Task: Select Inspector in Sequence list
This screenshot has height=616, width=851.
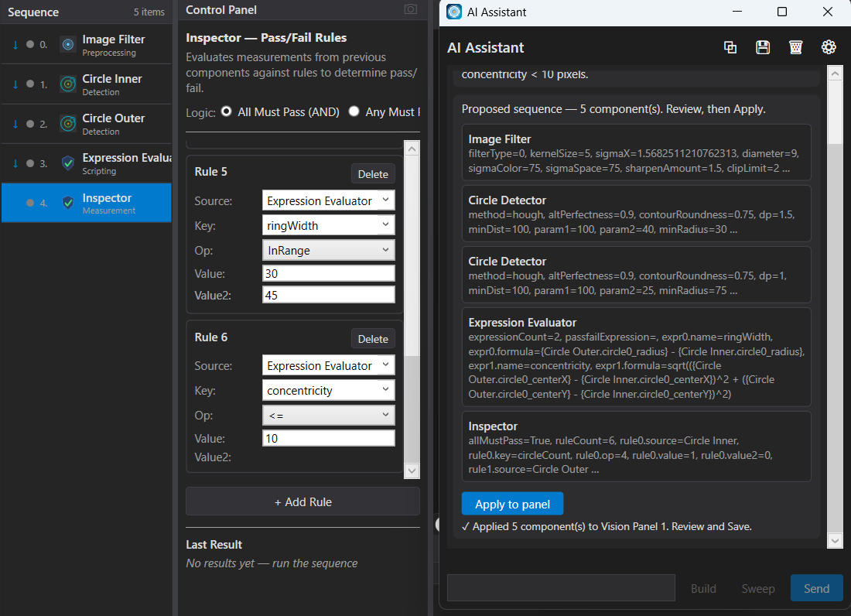Action: tap(87, 203)
